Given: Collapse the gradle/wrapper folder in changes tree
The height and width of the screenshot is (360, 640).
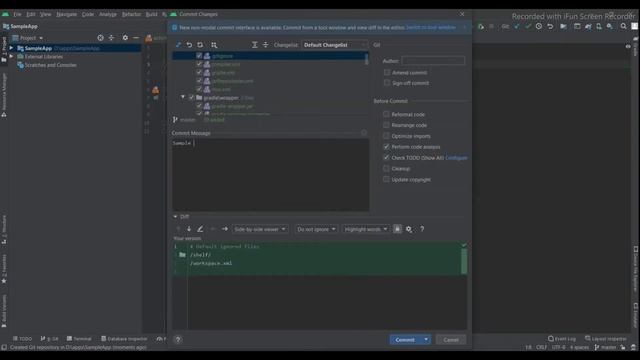Looking at the screenshot, I should [x=183, y=98].
